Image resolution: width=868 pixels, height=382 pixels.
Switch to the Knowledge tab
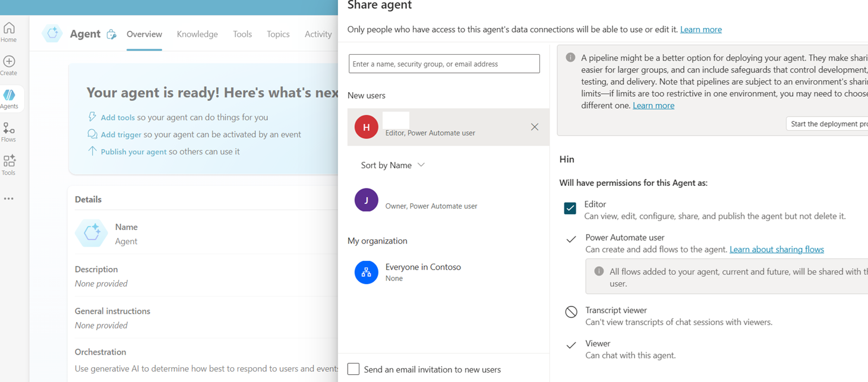tap(197, 34)
